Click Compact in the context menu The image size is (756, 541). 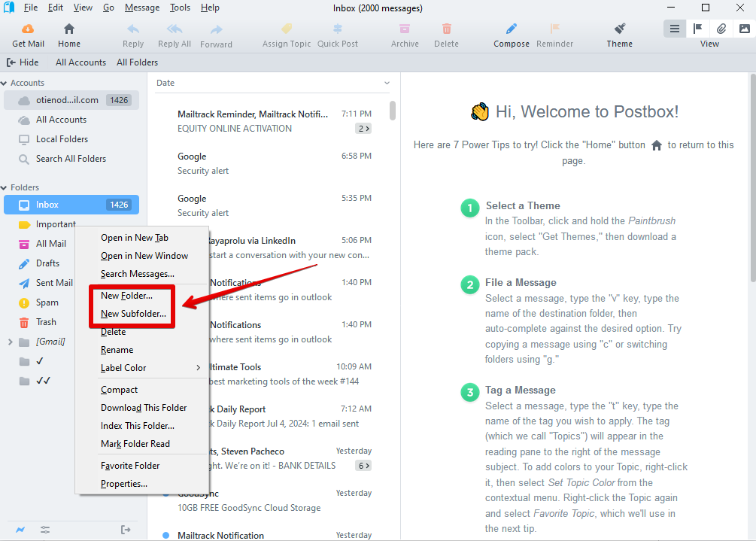(119, 390)
